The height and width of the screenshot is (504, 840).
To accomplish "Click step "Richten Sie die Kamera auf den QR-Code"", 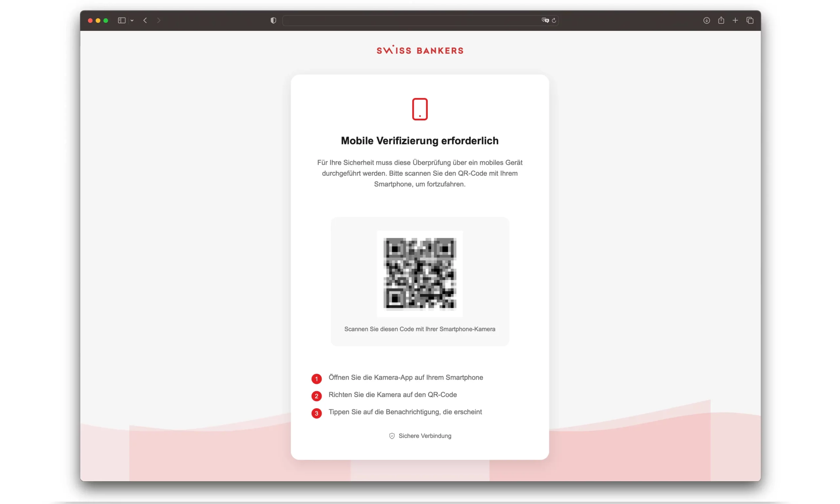I will point(393,395).
